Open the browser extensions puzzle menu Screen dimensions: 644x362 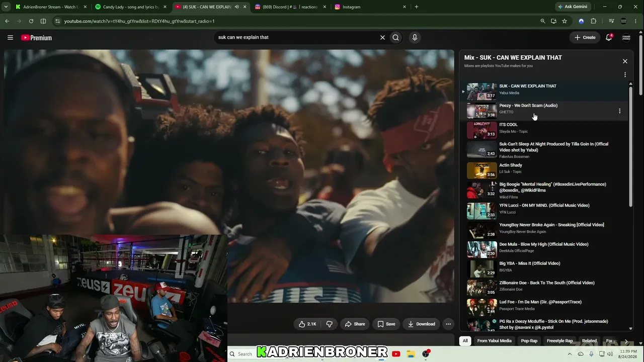(x=593, y=21)
